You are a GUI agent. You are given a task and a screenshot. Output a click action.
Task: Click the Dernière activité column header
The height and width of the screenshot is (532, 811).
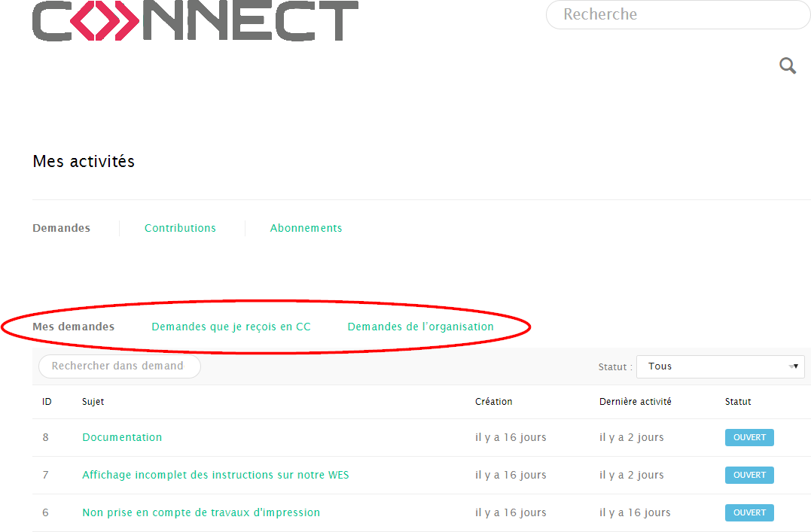[x=635, y=402]
